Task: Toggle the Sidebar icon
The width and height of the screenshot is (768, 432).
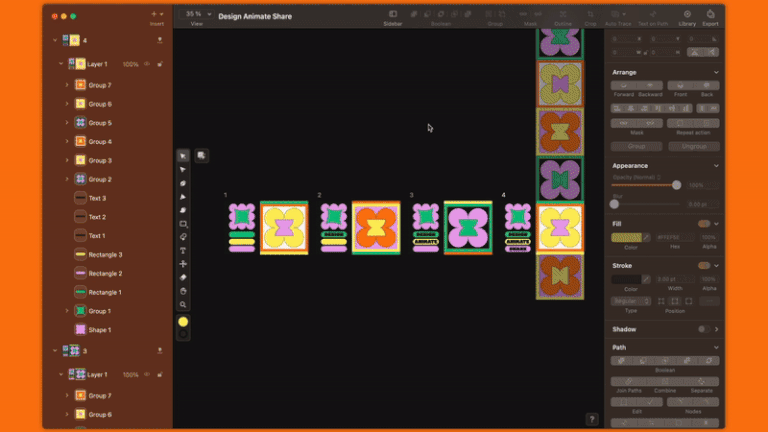Action: tap(393, 18)
